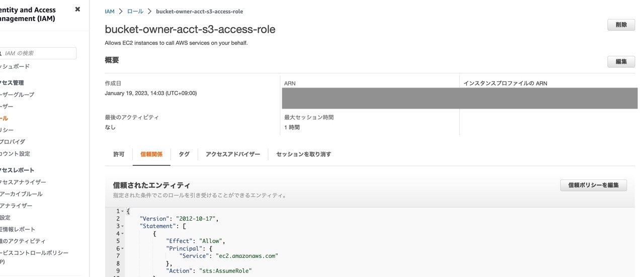Open アクセスアナライザー in the sidebar

point(23,182)
